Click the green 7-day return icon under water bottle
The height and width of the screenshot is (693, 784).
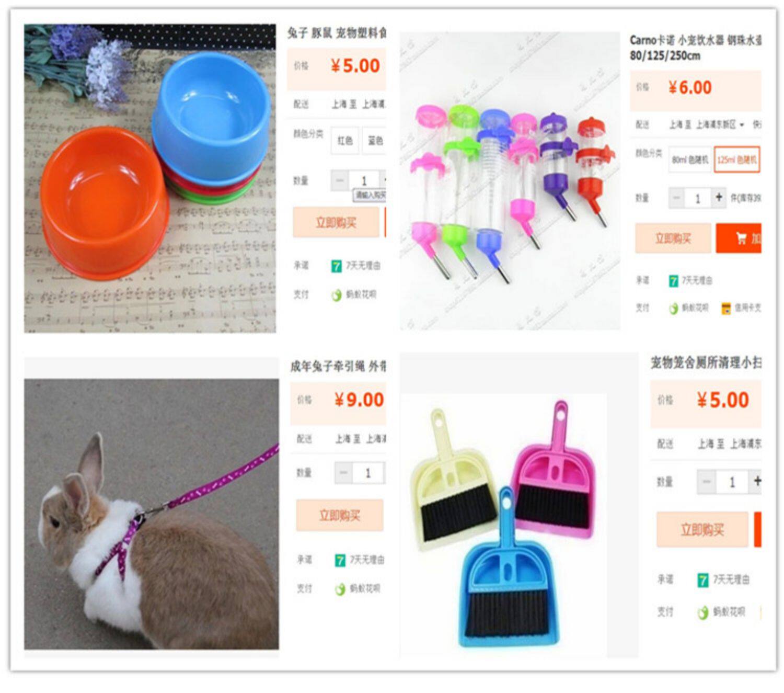674,281
